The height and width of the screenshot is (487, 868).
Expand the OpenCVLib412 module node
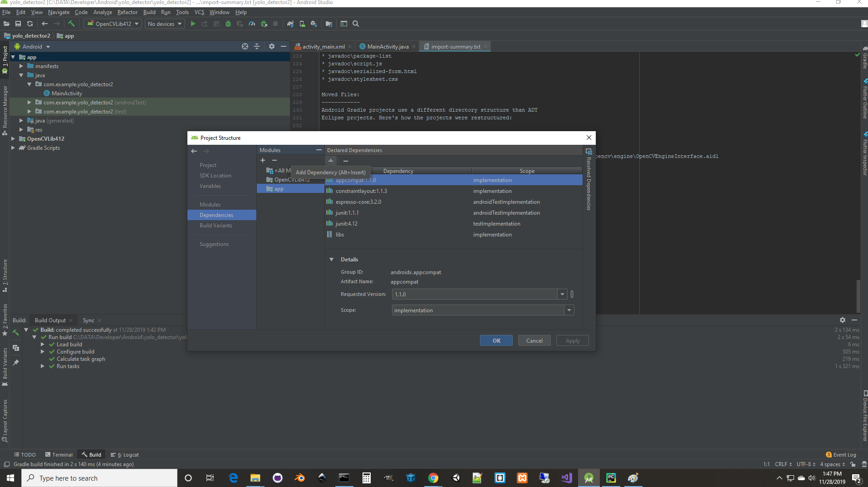pyautogui.click(x=13, y=139)
